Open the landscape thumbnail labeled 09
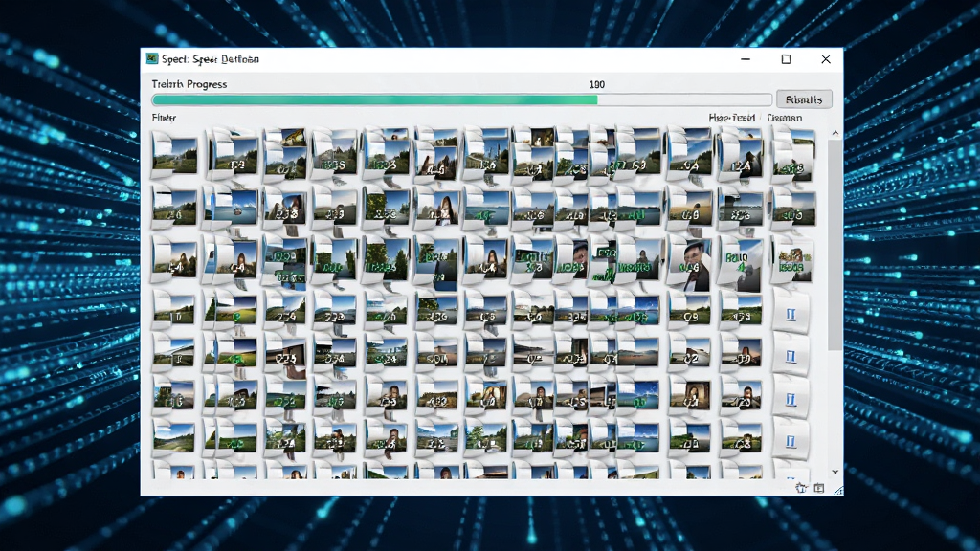The width and height of the screenshot is (980, 551). pos(689,311)
